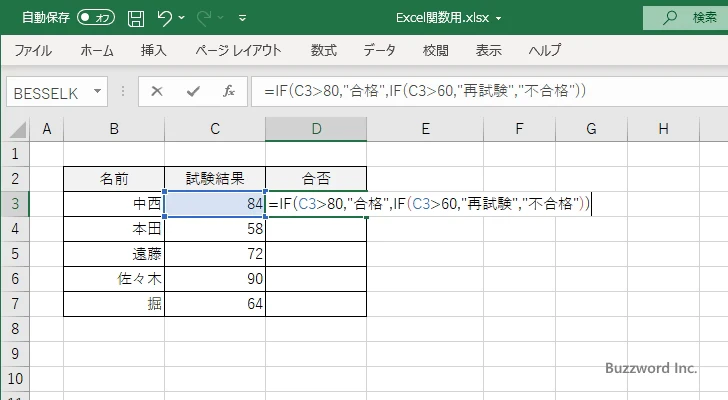Open the ファイル tab
728x400 pixels.
(x=33, y=50)
